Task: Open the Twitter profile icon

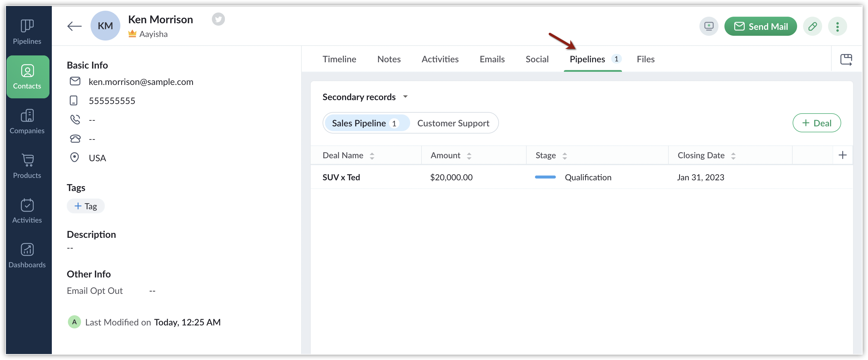Action: coord(218,19)
